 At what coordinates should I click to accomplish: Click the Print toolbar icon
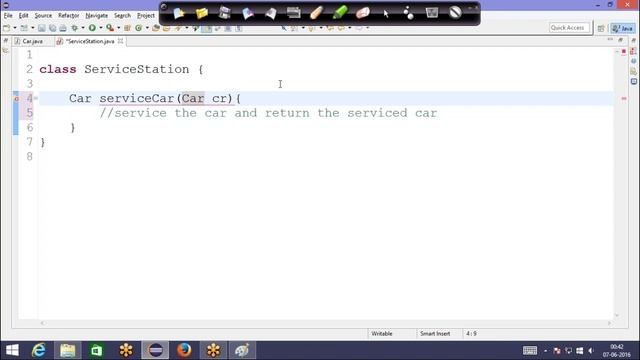tap(63, 28)
